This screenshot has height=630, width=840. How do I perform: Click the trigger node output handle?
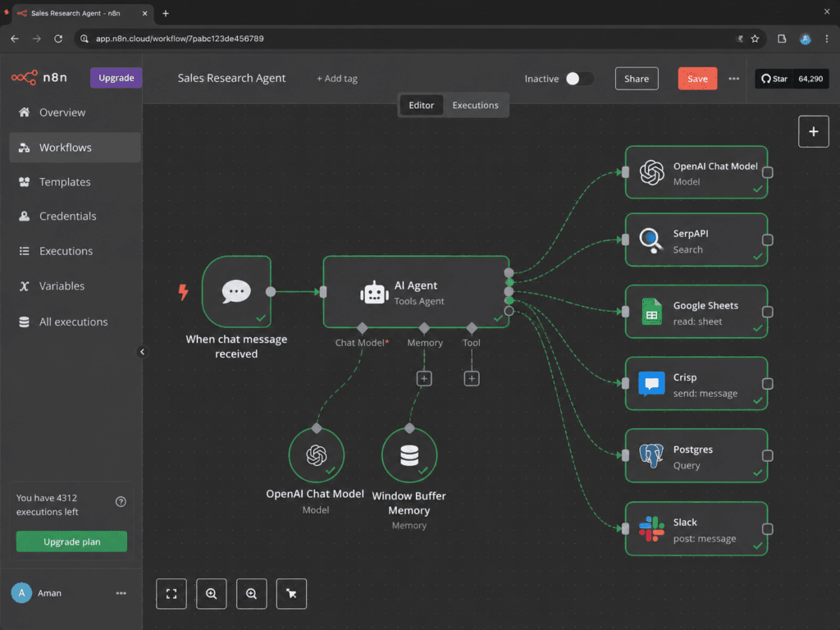[x=271, y=292]
